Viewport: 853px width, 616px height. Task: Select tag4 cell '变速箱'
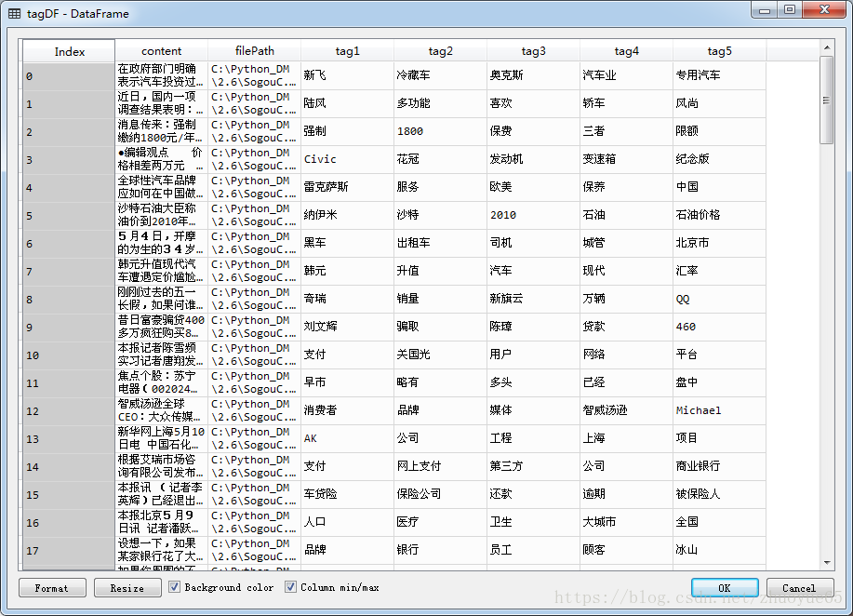tap(627, 159)
